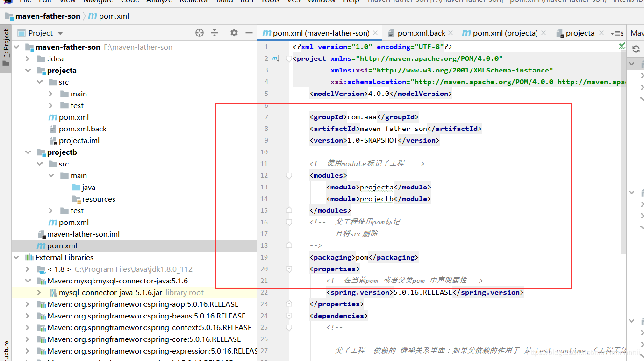Click the locate-in-project crosshair icon
The height and width of the screenshot is (361, 644).
(200, 33)
